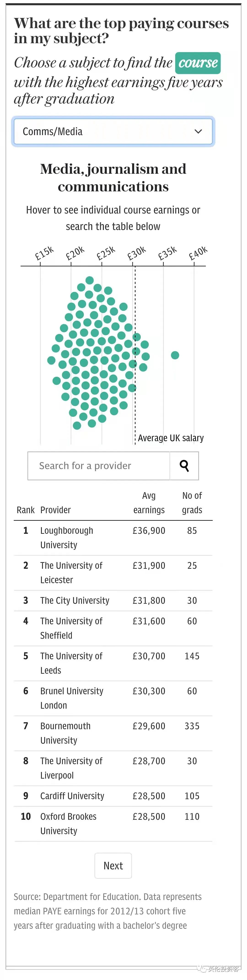The height and width of the screenshot is (980, 247).
Task: Open the Comms/Media subject dropdown
Action: [x=113, y=132]
